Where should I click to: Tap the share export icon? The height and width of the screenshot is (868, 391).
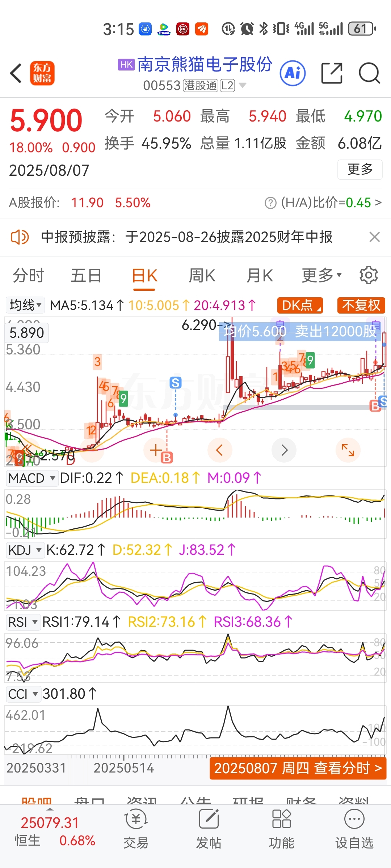pyautogui.click(x=332, y=73)
